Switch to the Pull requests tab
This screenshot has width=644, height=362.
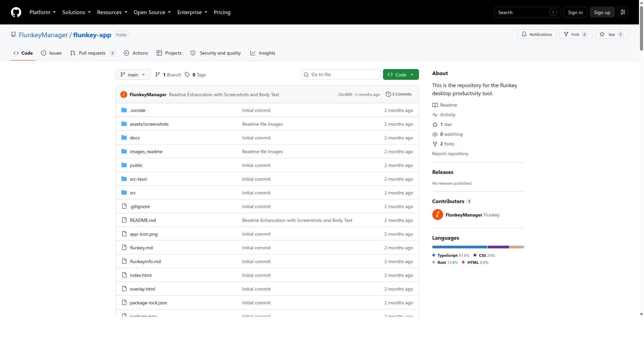[x=93, y=53]
